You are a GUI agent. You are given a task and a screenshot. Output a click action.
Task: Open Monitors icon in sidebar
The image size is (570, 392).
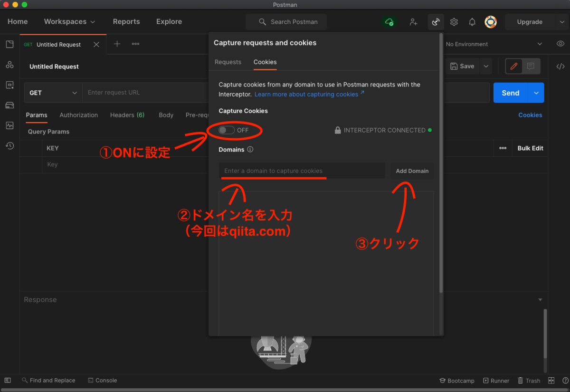tap(9, 125)
